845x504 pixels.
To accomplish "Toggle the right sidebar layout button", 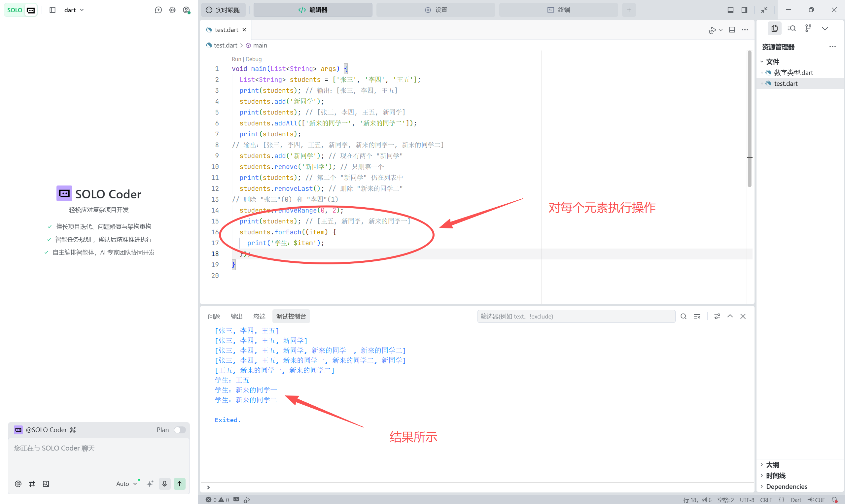I will (744, 10).
